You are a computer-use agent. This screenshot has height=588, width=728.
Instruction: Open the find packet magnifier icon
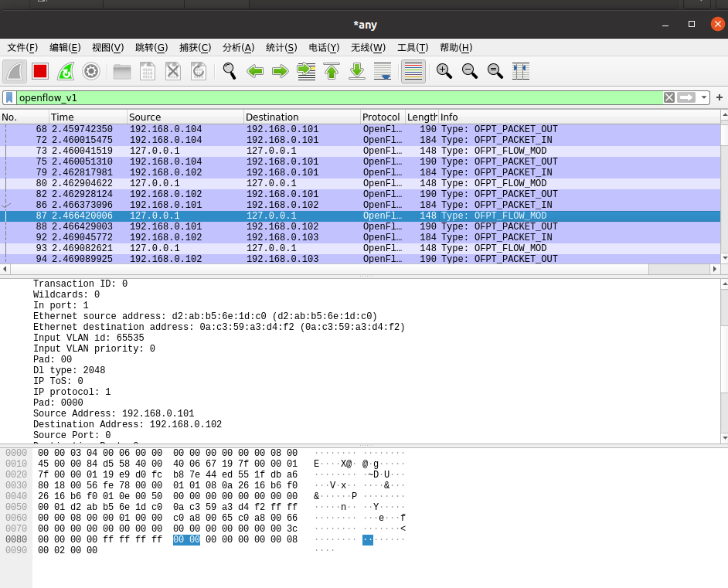click(x=230, y=71)
